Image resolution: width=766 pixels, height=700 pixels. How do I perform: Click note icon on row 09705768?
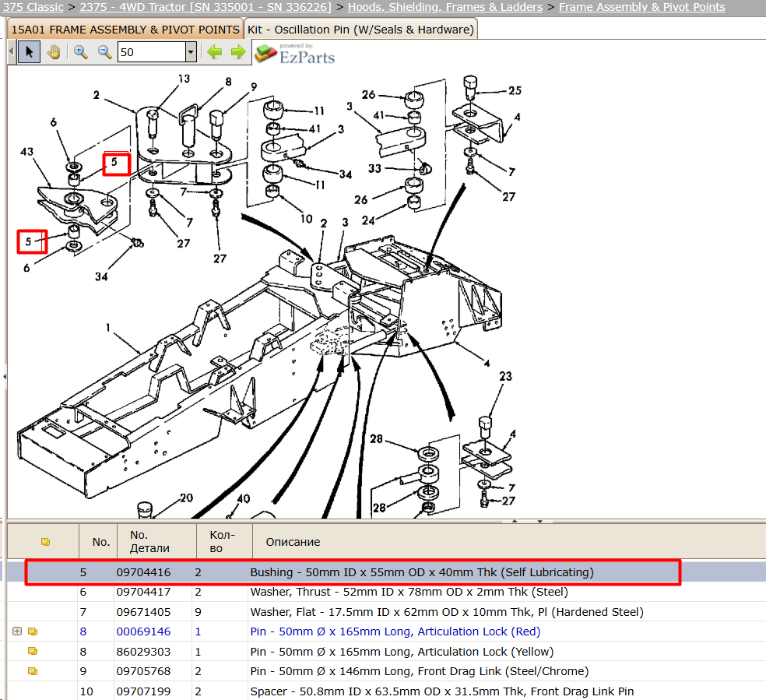33,671
